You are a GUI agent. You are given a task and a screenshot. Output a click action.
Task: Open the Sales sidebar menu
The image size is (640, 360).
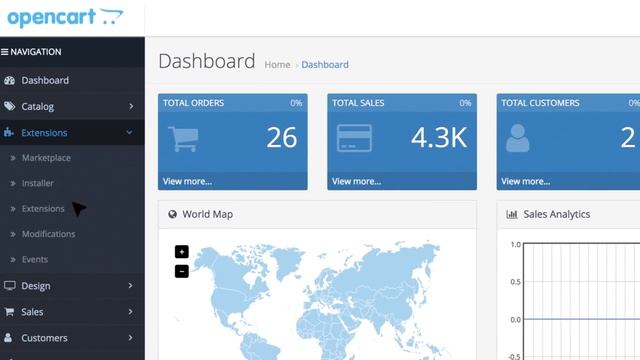(x=72, y=311)
